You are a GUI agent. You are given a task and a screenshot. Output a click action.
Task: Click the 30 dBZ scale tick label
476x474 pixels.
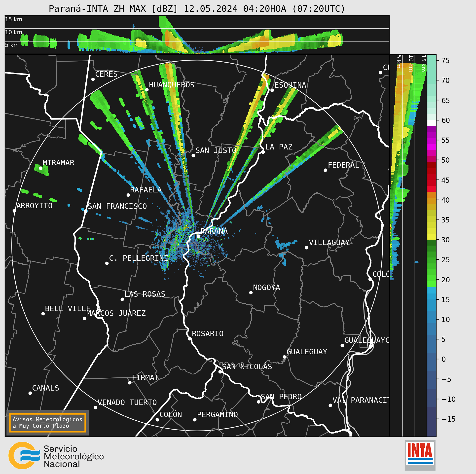(x=445, y=240)
